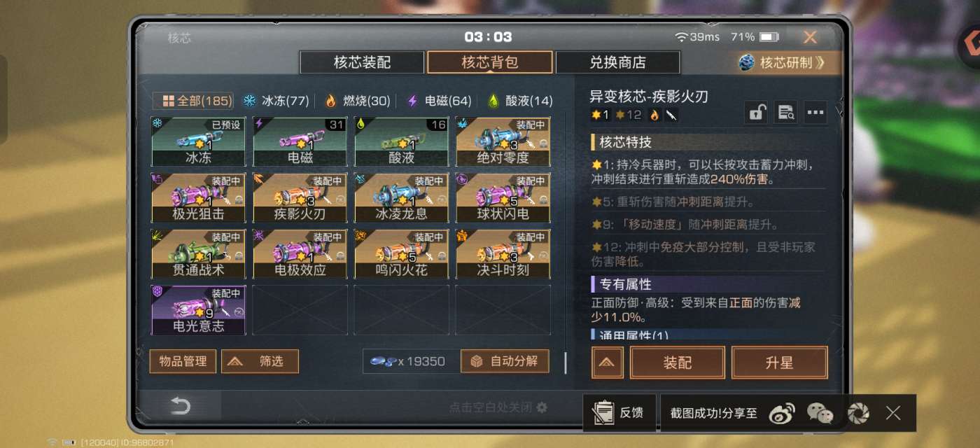Open the 反馈 feedback icon button
The width and height of the screenshot is (980, 448).
coord(619,413)
